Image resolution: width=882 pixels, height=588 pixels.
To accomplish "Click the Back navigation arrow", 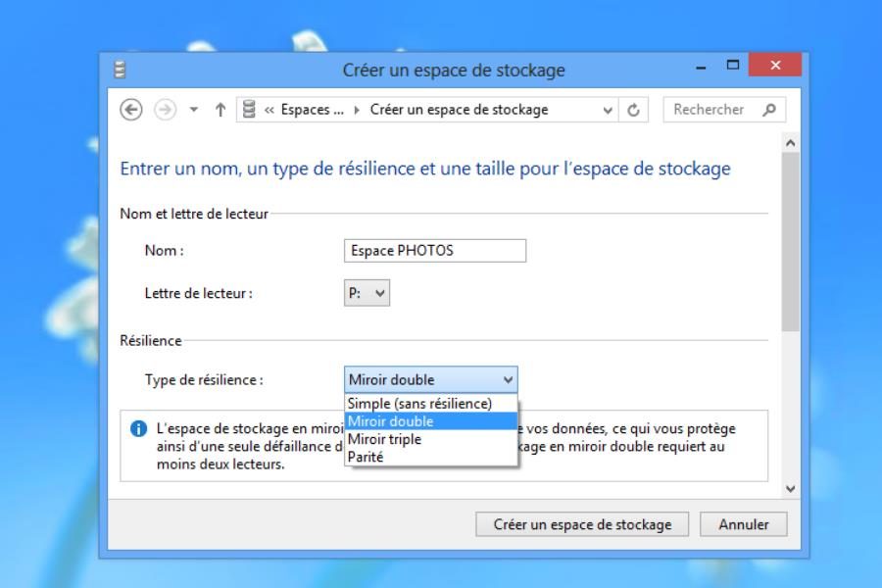I will [x=130, y=110].
